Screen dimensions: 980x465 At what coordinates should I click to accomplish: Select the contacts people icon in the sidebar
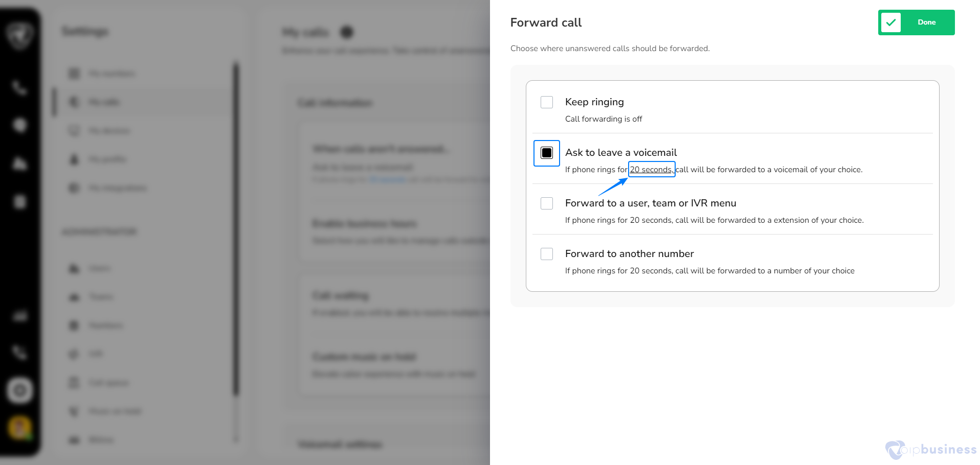coord(19,164)
